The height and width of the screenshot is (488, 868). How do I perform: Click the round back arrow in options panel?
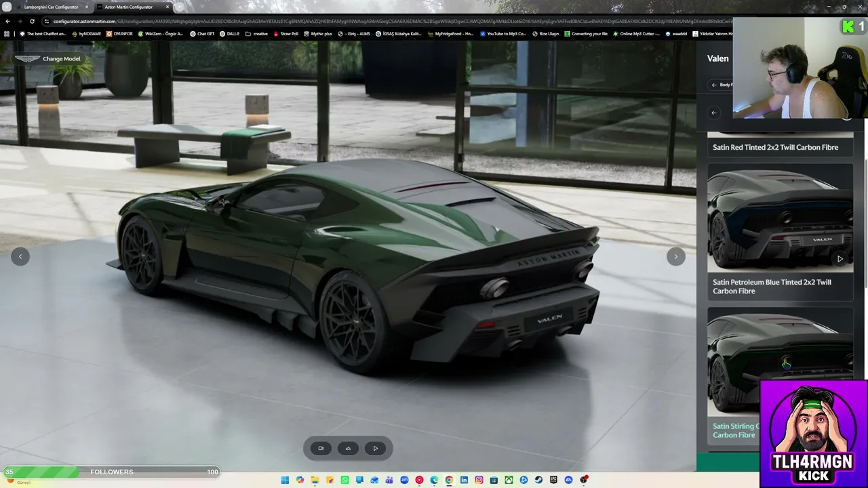pyautogui.click(x=713, y=113)
